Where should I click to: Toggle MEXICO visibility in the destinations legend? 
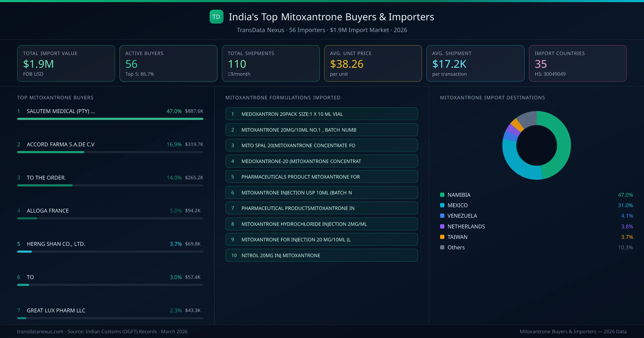pyautogui.click(x=458, y=205)
